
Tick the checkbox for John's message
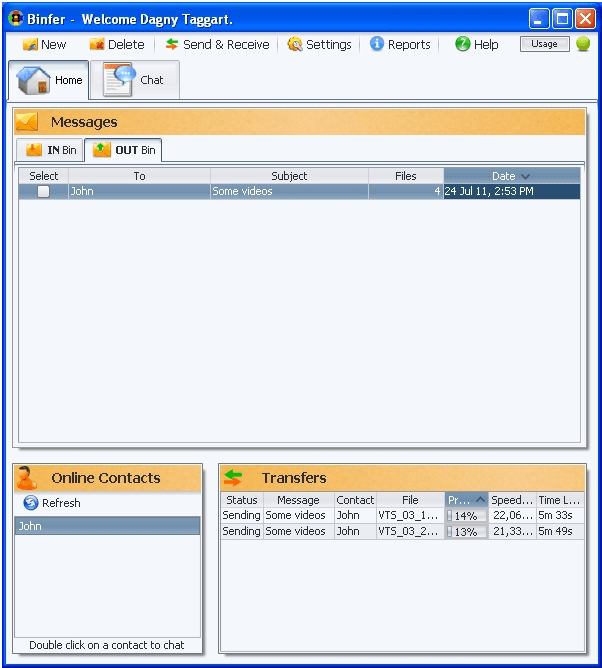tap(43, 191)
